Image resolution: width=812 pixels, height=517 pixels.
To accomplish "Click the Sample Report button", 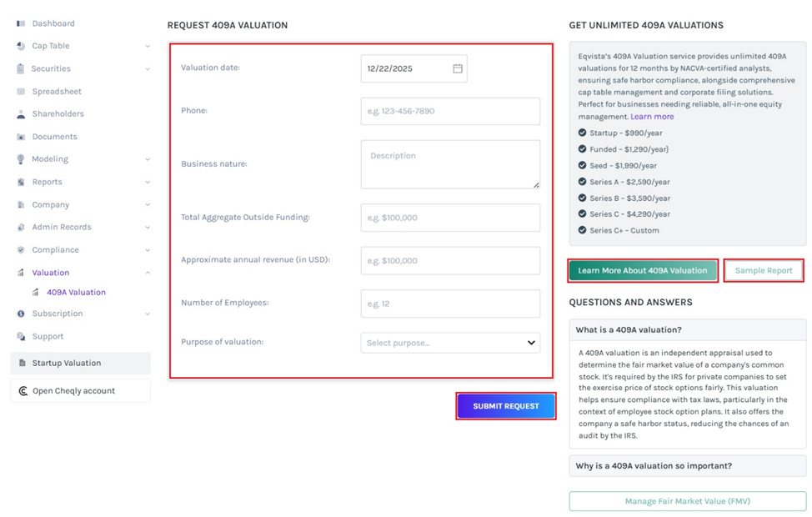I will [764, 270].
